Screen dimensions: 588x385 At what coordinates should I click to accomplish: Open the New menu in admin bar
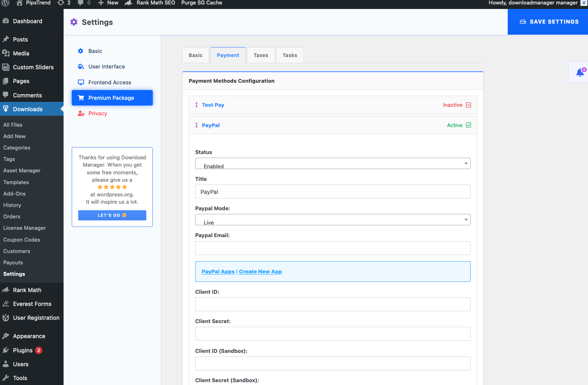[x=108, y=3]
